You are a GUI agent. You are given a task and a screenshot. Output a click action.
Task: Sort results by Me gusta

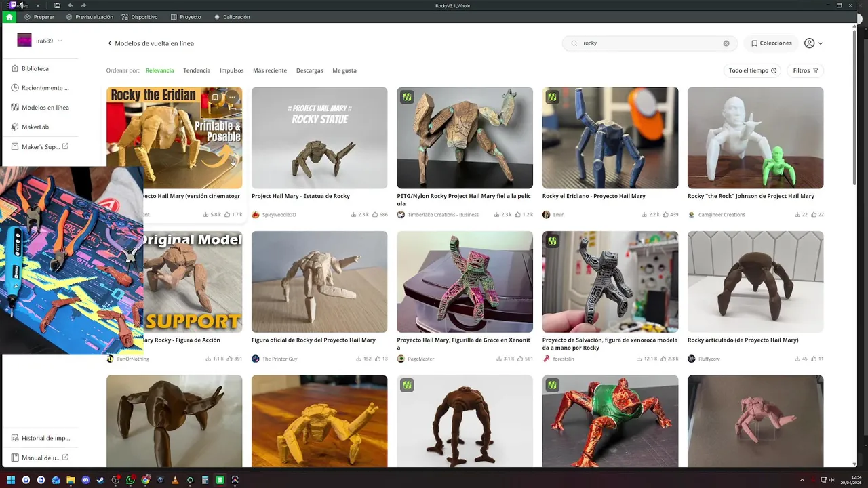(344, 70)
